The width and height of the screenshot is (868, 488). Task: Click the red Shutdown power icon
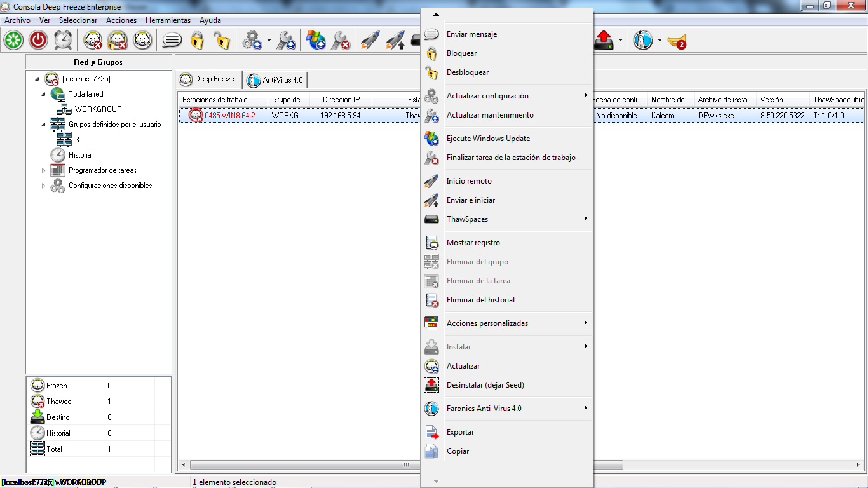tap(39, 41)
